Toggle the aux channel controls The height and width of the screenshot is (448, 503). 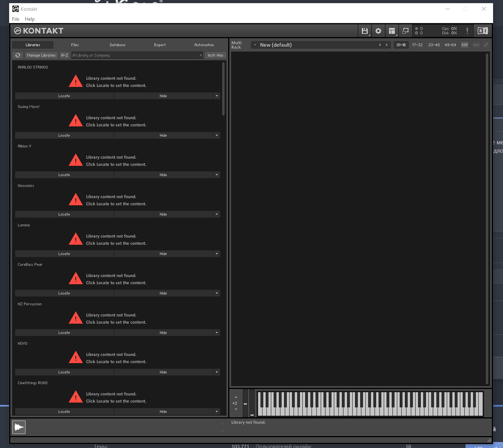476,45
